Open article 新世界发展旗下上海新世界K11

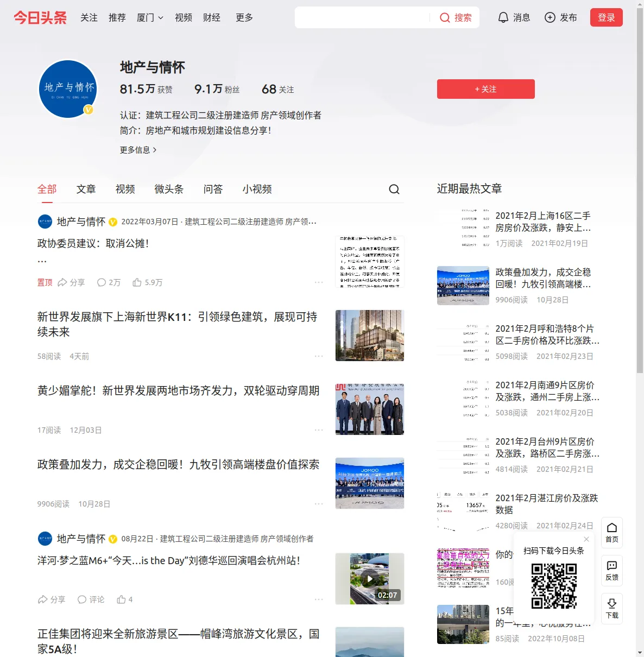coord(177,324)
